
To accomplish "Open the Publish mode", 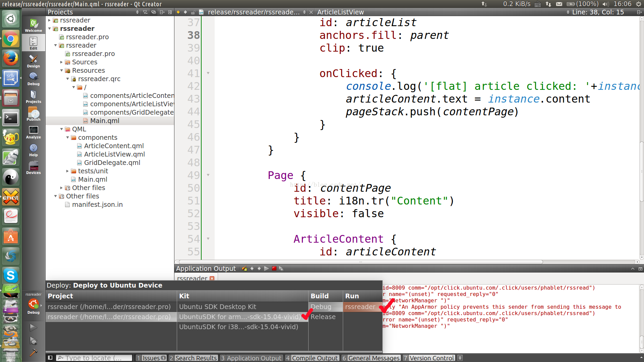I will tap(33, 114).
